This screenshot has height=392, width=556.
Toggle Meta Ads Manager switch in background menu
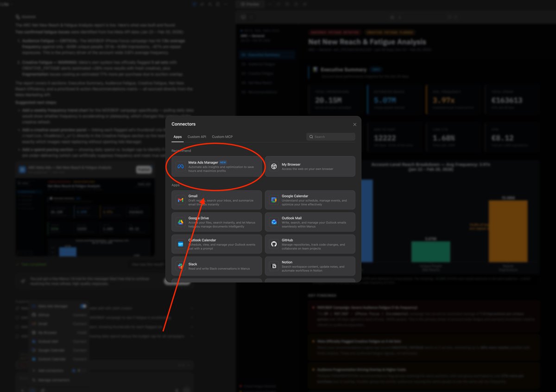(83, 306)
